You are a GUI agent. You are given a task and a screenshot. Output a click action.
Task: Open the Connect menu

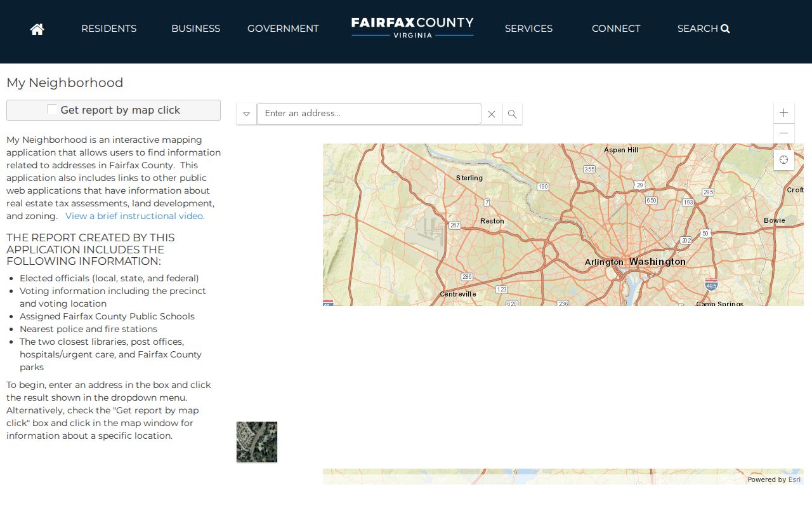pos(616,29)
